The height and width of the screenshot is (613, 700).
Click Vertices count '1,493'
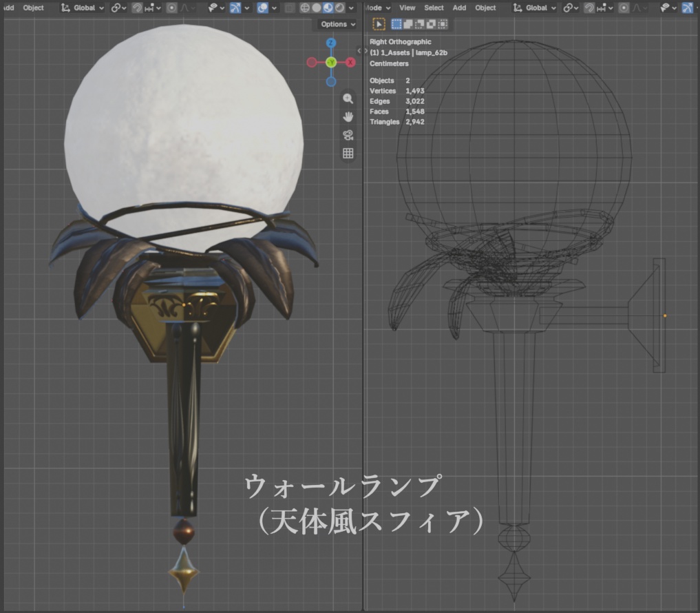tap(415, 91)
